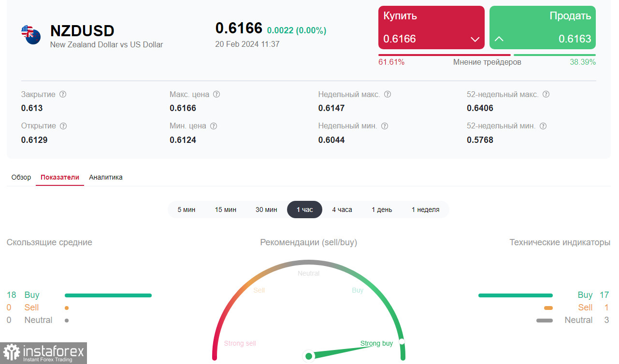This screenshot has width=619, height=364.
Task: Click the New Zealand Dollar vs US Dollar subtitle
Action: tap(107, 44)
